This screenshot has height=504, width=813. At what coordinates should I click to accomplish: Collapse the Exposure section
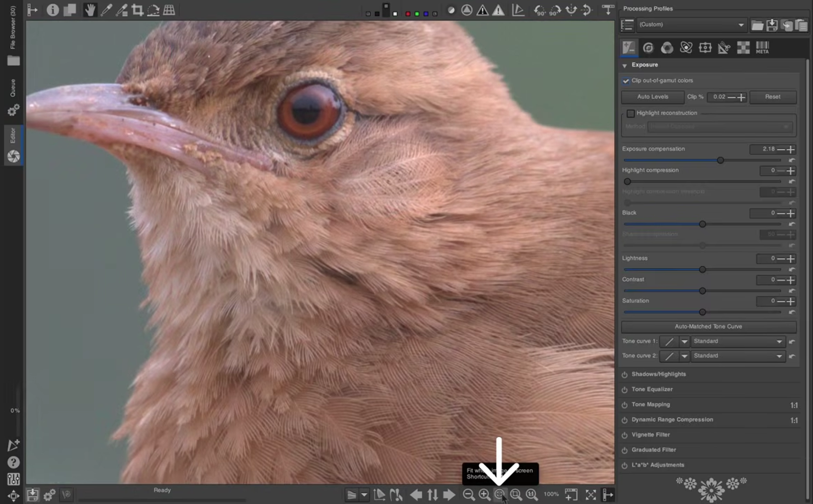625,65
